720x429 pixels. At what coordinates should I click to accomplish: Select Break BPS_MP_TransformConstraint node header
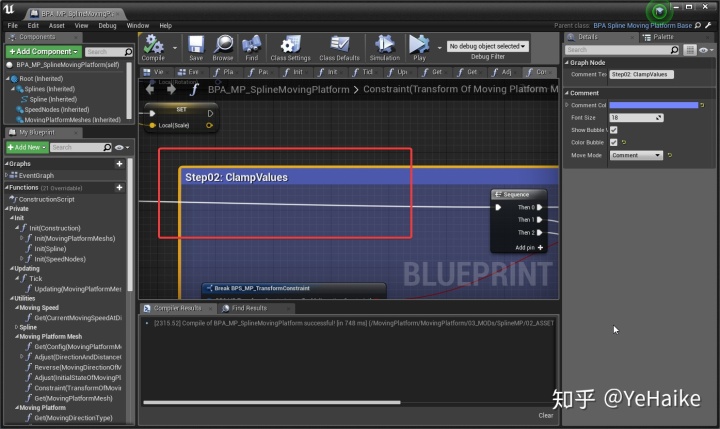click(x=294, y=288)
